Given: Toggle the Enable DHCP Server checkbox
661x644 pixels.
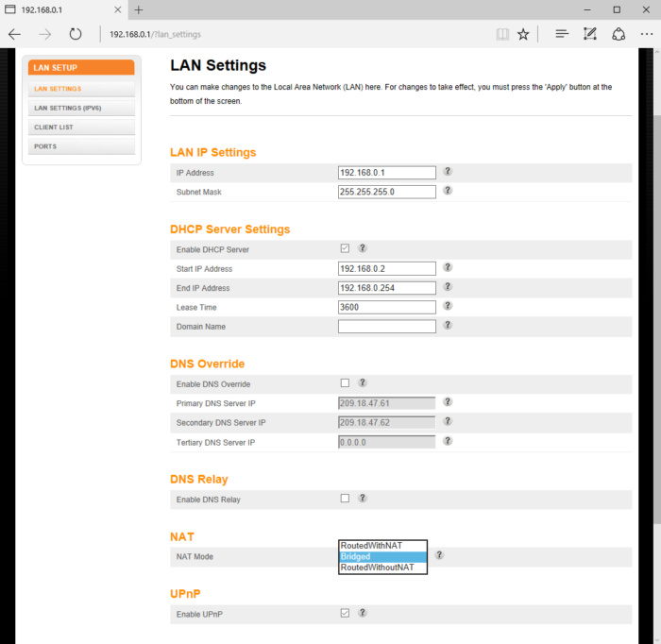Looking at the screenshot, I should (345, 248).
